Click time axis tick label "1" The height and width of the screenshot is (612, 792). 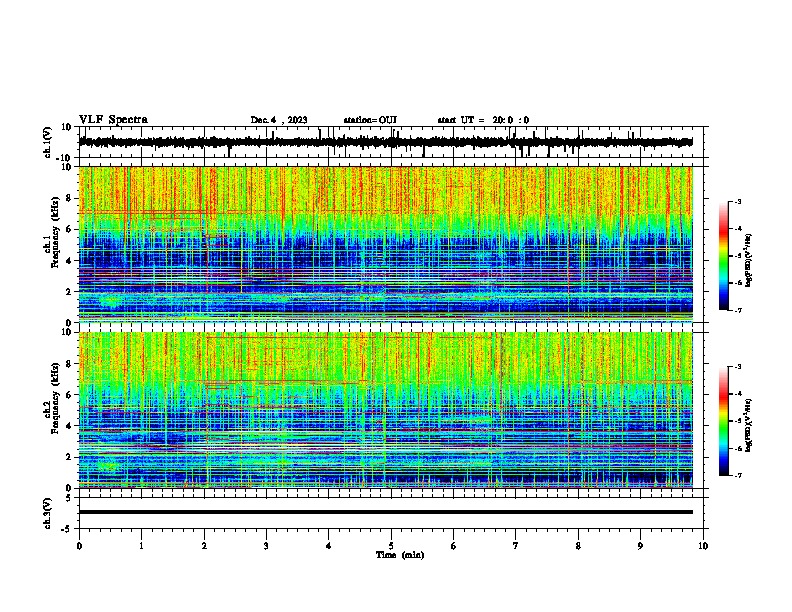pyautogui.click(x=141, y=546)
